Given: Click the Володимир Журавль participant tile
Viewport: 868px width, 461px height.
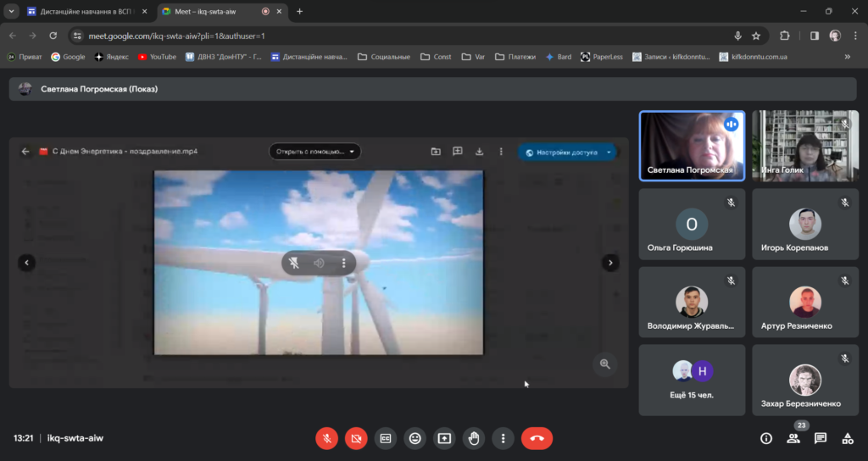Looking at the screenshot, I should [692, 303].
